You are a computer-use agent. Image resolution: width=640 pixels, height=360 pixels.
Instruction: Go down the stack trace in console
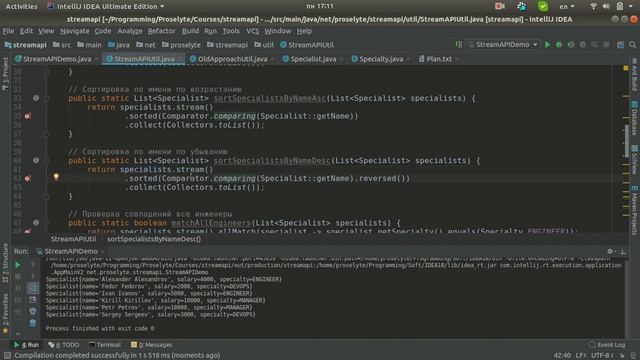(33, 276)
